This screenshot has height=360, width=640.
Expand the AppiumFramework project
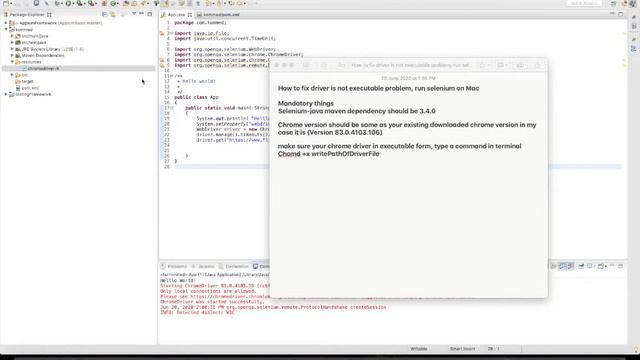pos(6,23)
